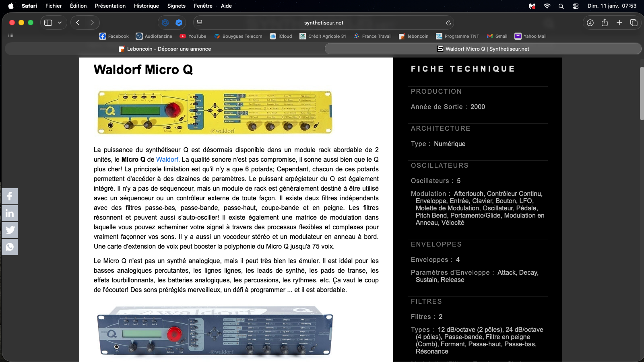Follow the Waldorf link in the article
Image resolution: width=644 pixels, height=362 pixels.
167,159
